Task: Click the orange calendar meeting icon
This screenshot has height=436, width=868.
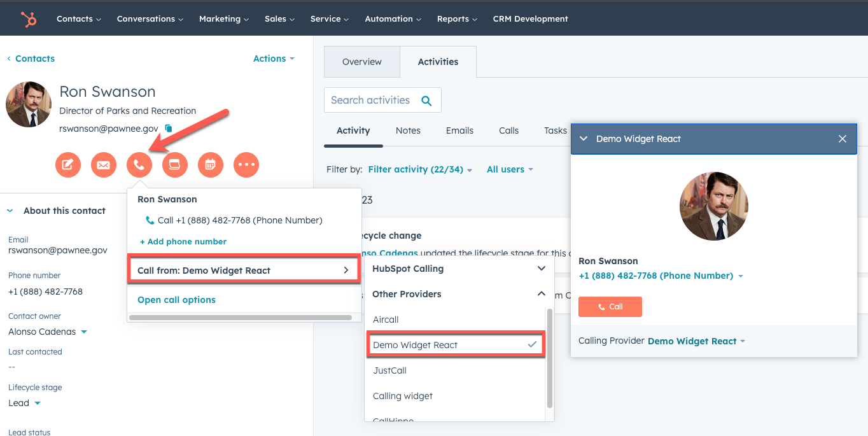Action: tap(210, 165)
